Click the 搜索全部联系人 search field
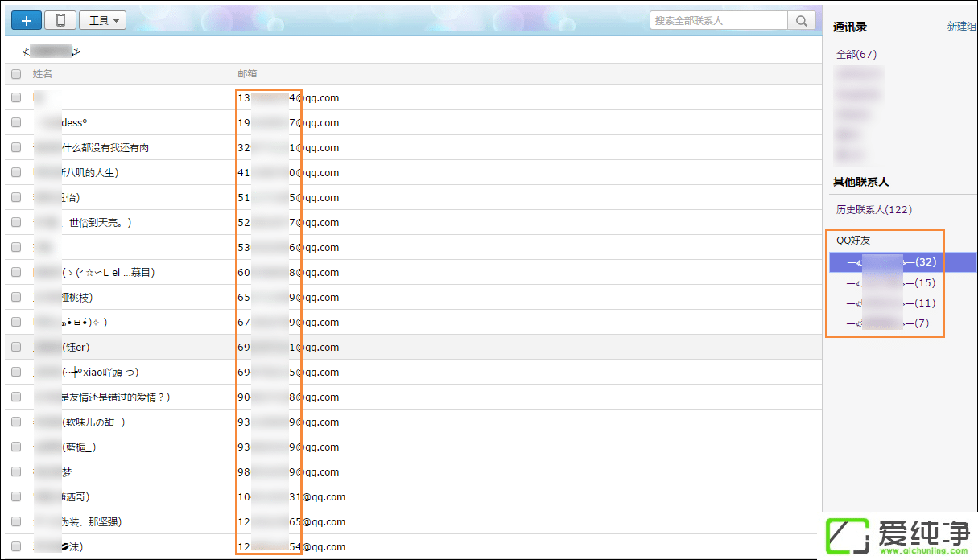The height and width of the screenshot is (560, 978). [x=718, y=20]
